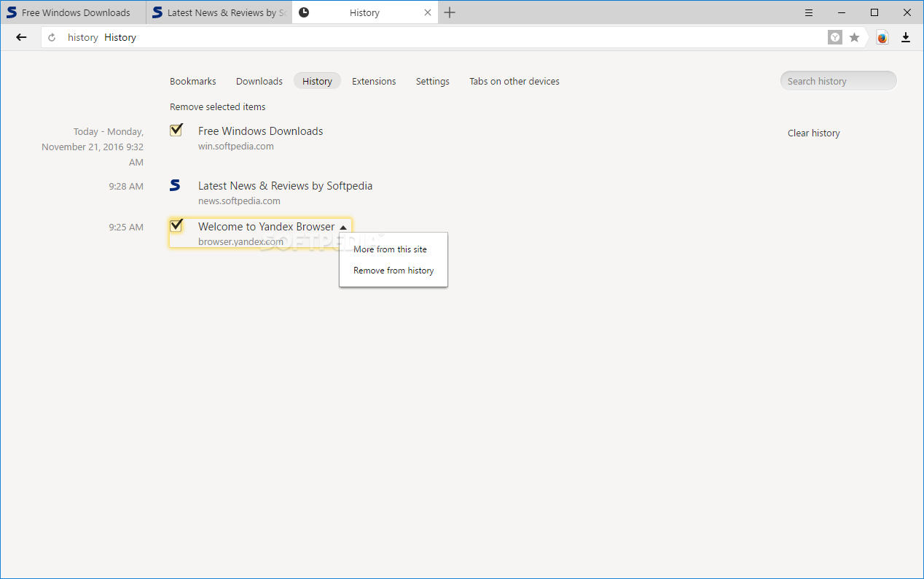Image resolution: width=924 pixels, height=579 pixels.
Task: Select the History section pill
Action: (317, 81)
